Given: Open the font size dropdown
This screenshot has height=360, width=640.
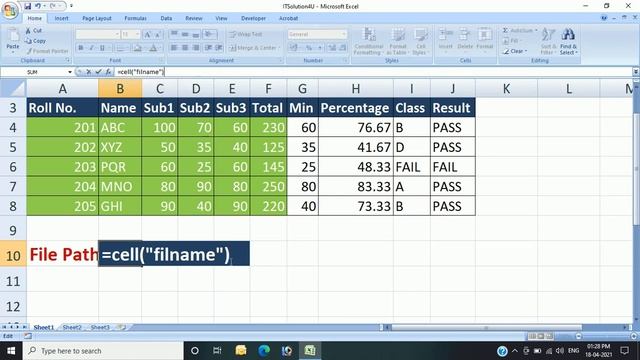Looking at the screenshot, I should pyautogui.click(x=138, y=34).
